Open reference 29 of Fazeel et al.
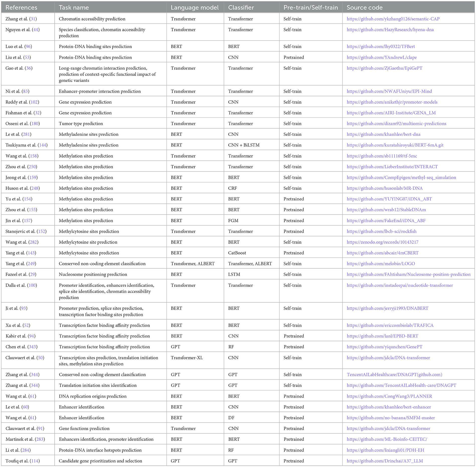Image resolution: width=476 pixels, height=467 pixels. pos(33,274)
